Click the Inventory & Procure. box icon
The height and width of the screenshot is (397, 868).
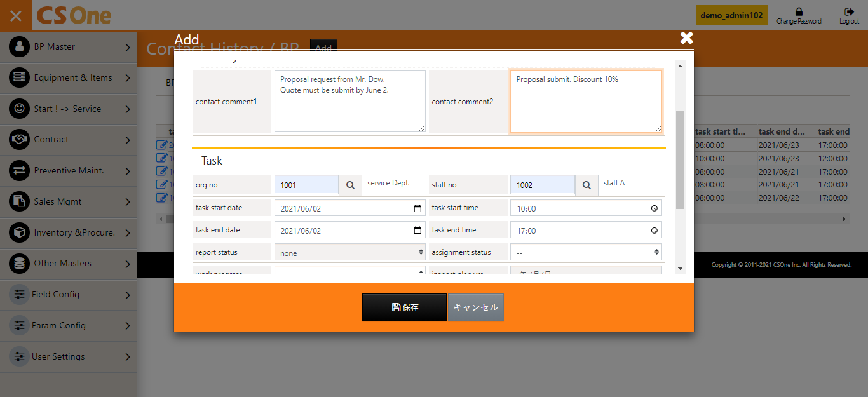tap(19, 232)
